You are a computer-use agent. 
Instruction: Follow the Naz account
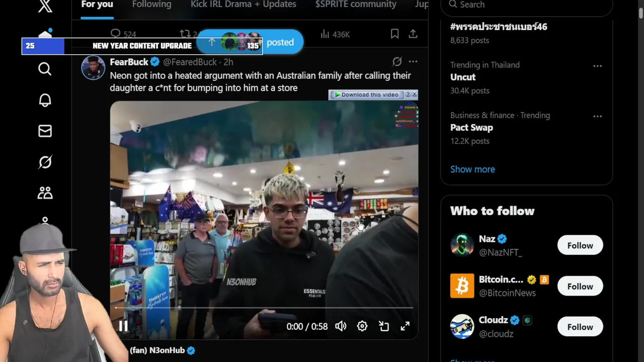point(580,245)
